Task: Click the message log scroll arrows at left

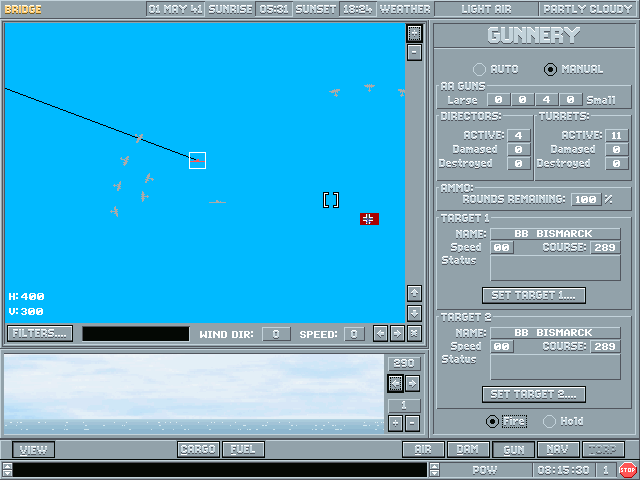Action: 7,470
